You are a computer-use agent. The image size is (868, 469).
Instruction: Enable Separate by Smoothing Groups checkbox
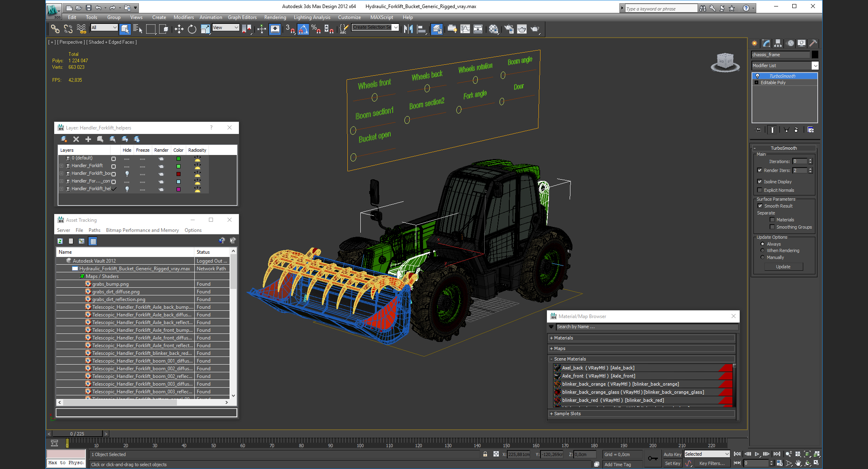772,227
